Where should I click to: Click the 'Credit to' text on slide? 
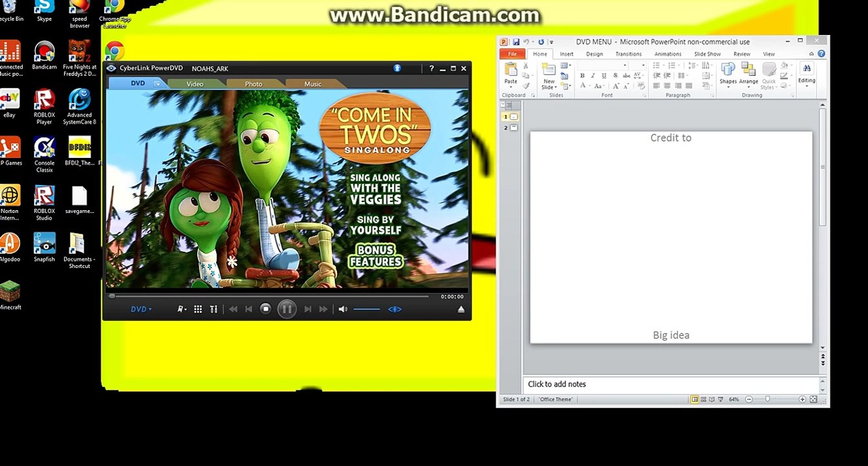671,137
